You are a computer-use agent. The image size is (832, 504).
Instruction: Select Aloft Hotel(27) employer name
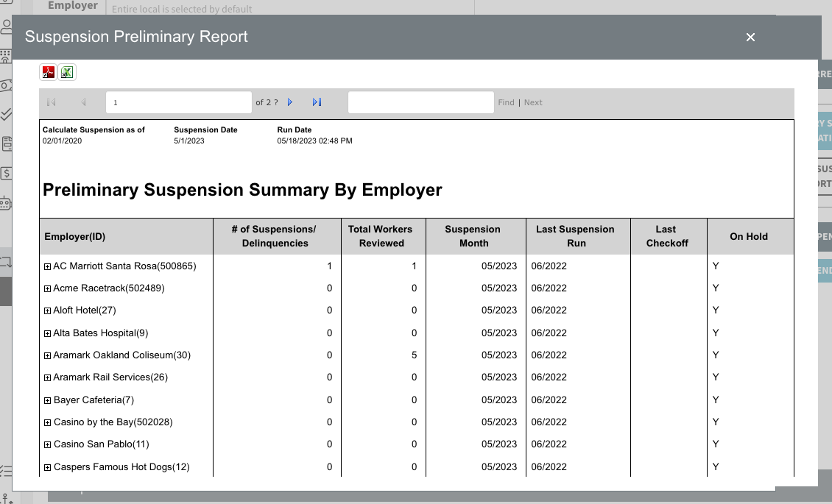(85, 310)
